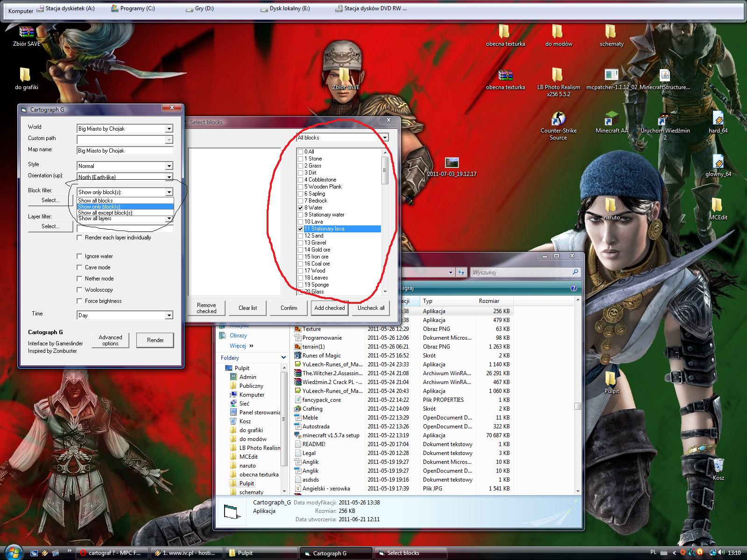Enable the Force brightness checkbox
747x560 pixels.
pyautogui.click(x=80, y=301)
